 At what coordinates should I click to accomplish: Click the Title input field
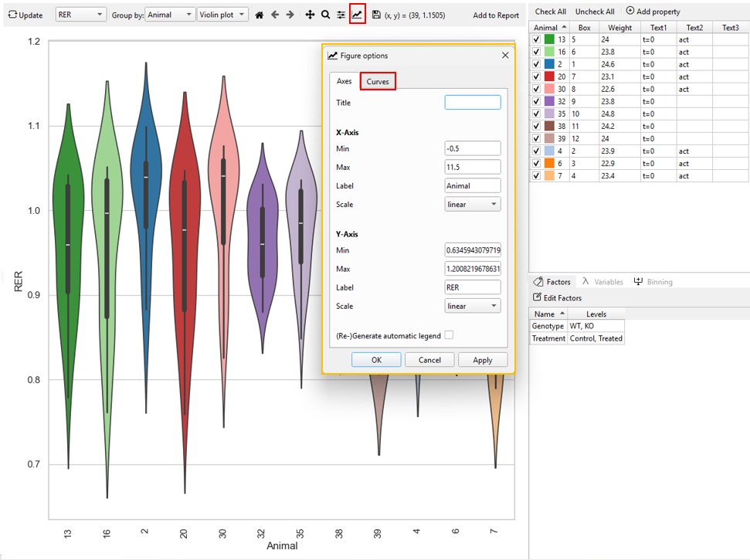click(473, 103)
